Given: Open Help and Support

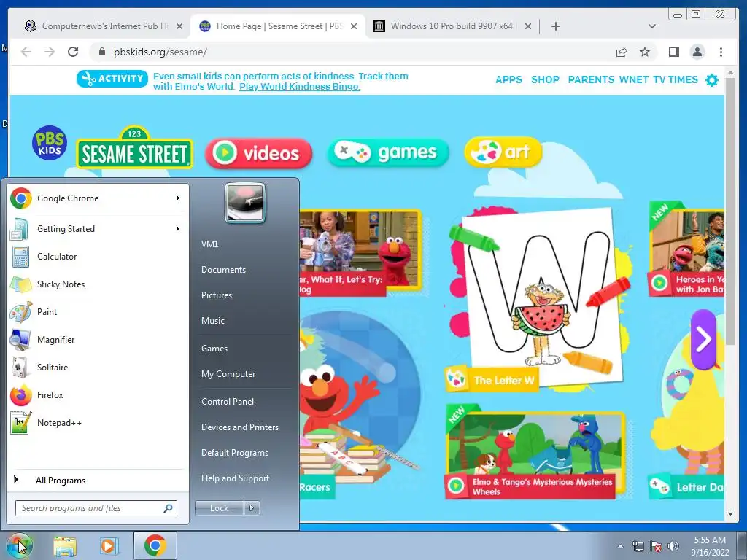Looking at the screenshot, I should click(235, 478).
